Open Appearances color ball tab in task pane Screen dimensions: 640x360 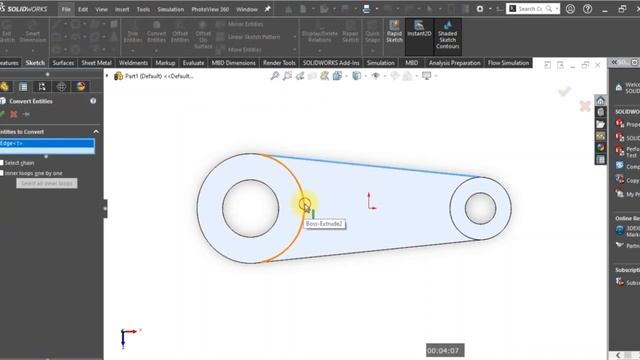tap(600, 147)
